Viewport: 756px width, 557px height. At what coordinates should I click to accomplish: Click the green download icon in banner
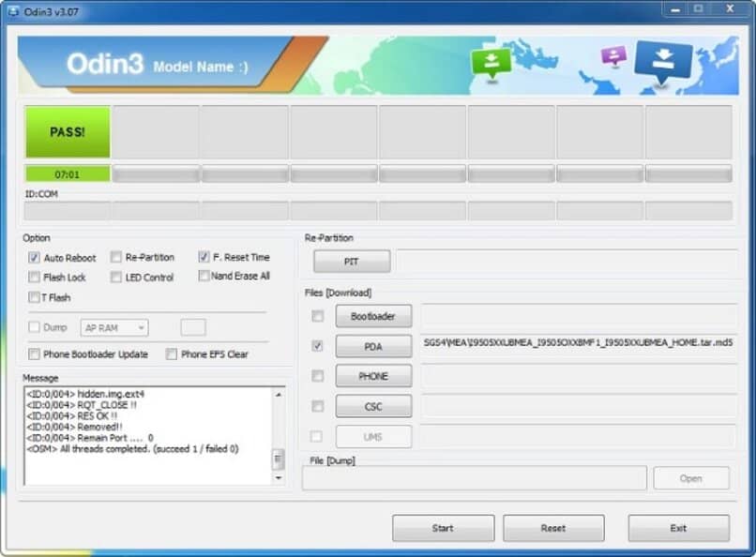pyautogui.click(x=491, y=61)
